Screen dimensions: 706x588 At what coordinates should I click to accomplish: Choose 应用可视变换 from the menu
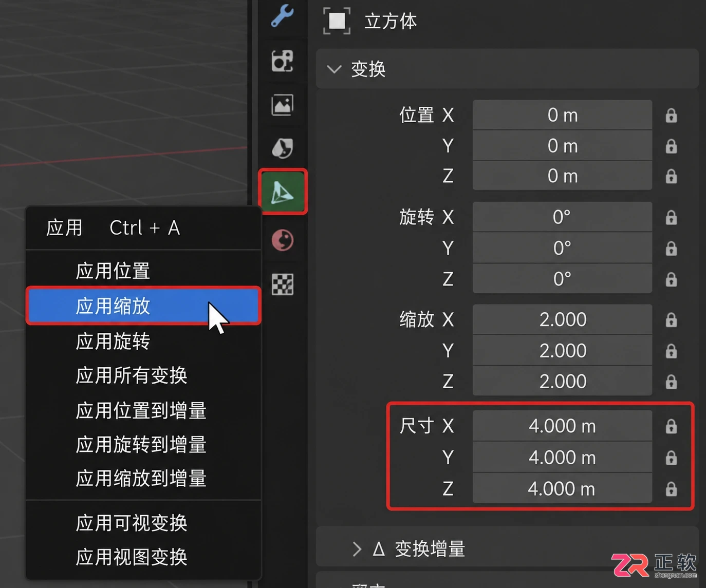(x=144, y=523)
